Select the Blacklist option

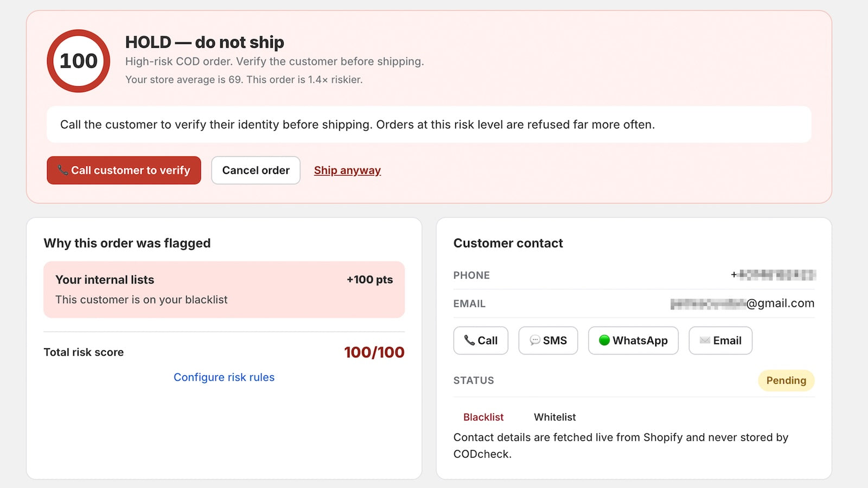(483, 417)
